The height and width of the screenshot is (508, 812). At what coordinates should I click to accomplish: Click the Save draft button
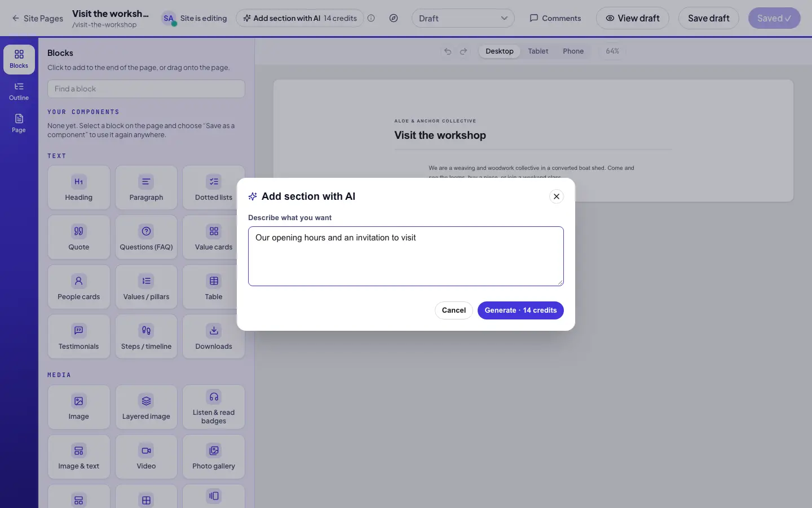[x=709, y=18]
